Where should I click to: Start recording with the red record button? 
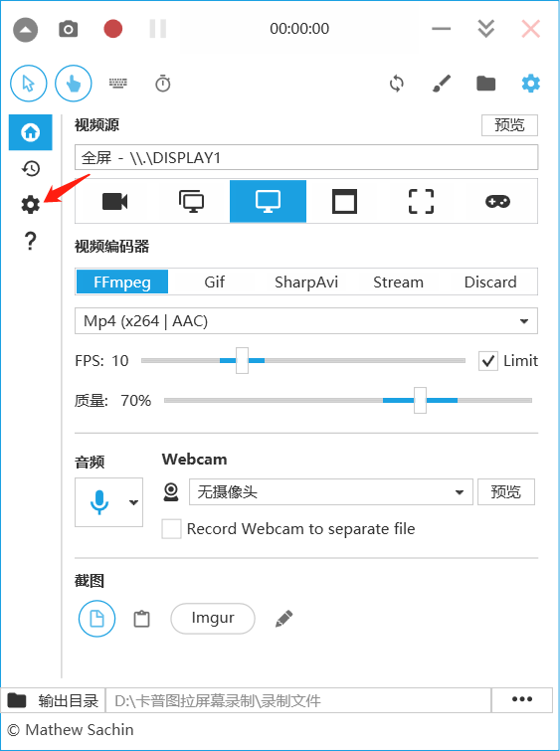pos(113,29)
